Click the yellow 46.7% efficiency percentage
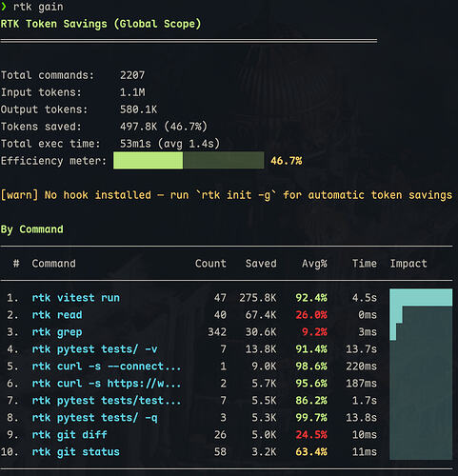Image resolution: width=458 pixels, height=476 pixels. (x=287, y=161)
